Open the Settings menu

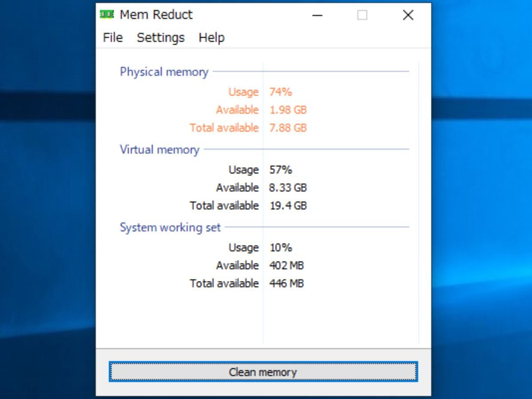click(x=160, y=38)
